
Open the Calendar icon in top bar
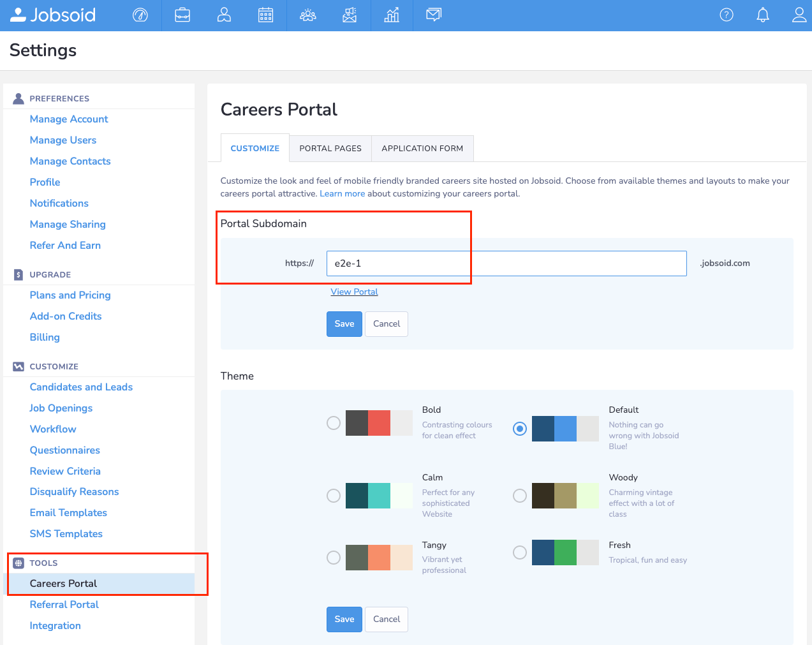pos(266,15)
